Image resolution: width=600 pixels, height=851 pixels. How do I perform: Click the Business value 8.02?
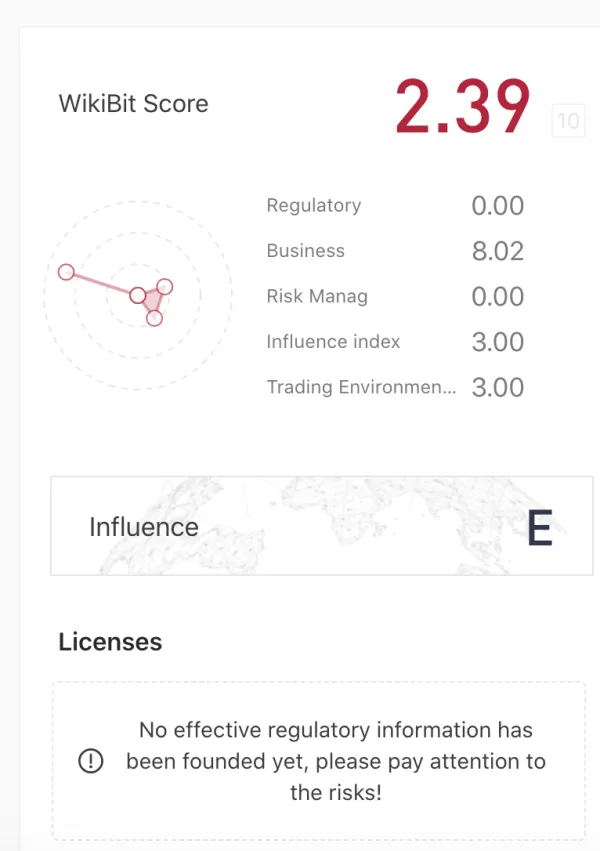[x=497, y=251]
